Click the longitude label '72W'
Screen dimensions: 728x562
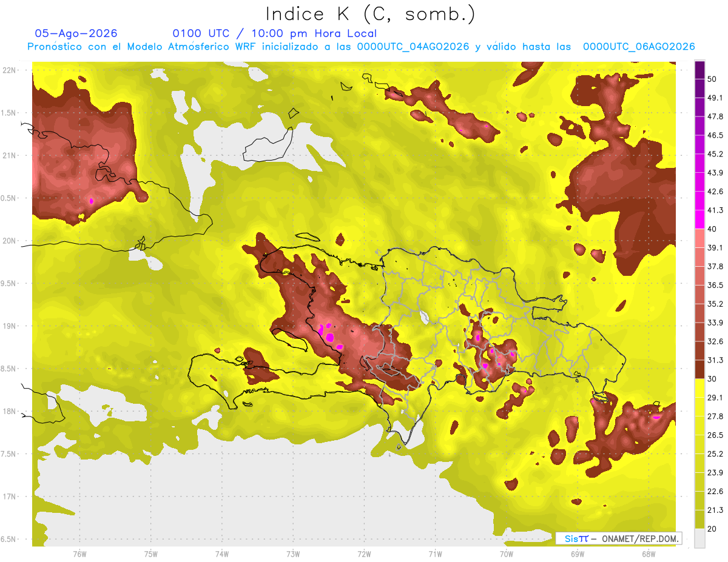(364, 554)
